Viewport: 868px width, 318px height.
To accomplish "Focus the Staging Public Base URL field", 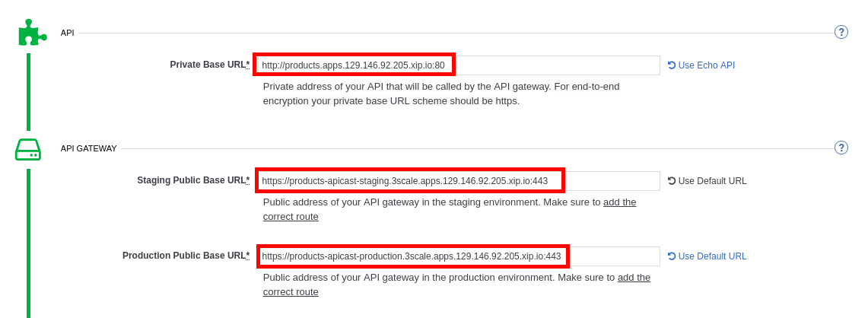I will point(456,181).
